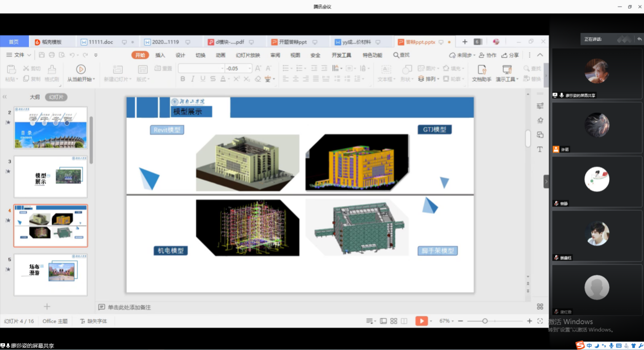Click the 分享 share icon
Screen dimensions: 644x350
click(504, 55)
